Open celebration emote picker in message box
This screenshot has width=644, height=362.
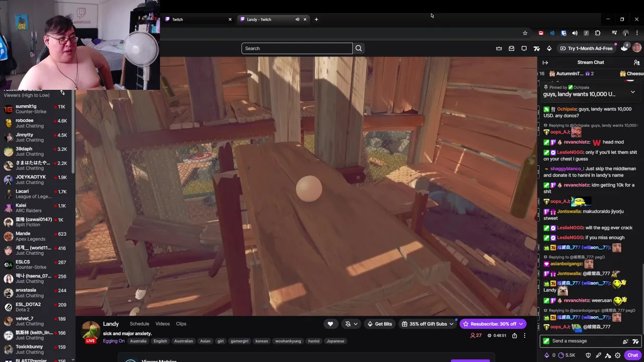point(625,341)
